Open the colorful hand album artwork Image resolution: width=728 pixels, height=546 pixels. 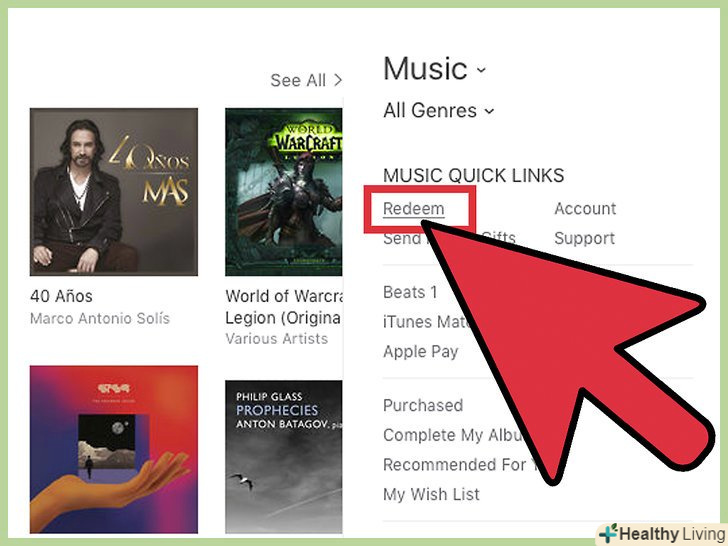click(x=114, y=449)
